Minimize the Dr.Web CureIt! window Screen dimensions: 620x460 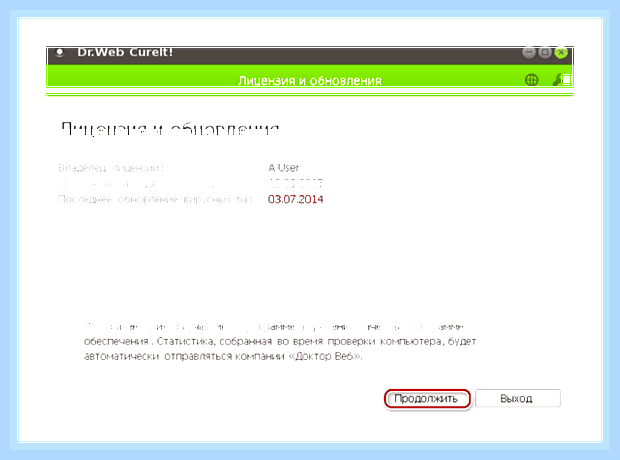click(x=529, y=52)
